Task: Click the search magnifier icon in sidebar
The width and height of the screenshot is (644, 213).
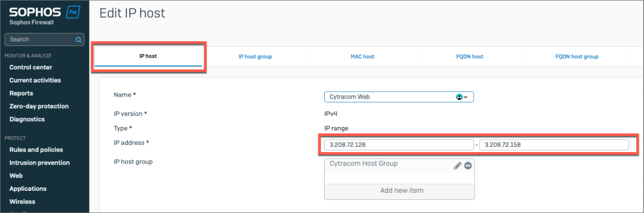Action: (x=78, y=39)
